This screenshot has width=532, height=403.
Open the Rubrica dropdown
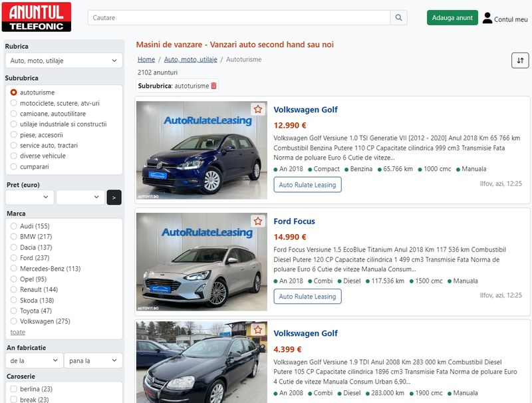coord(64,61)
